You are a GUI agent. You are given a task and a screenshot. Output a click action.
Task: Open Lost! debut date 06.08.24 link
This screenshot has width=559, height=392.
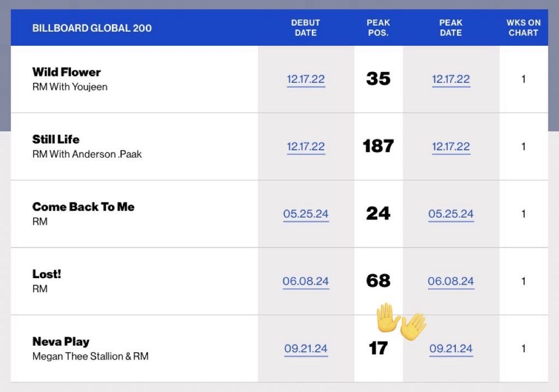[306, 281]
